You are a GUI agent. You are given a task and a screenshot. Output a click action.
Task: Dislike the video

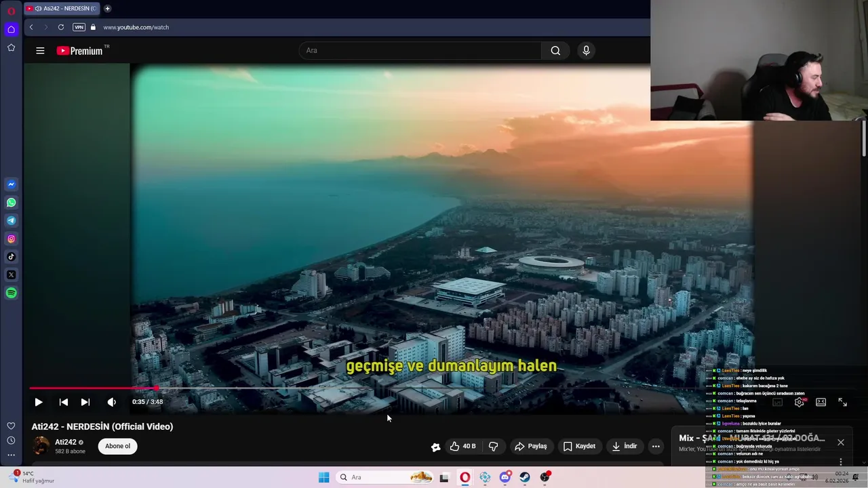[x=494, y=446]
